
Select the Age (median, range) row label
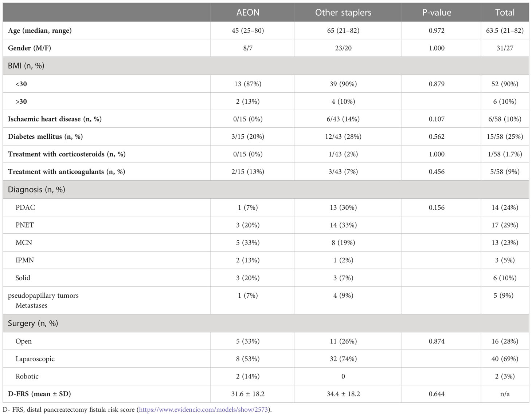(40, 31)
